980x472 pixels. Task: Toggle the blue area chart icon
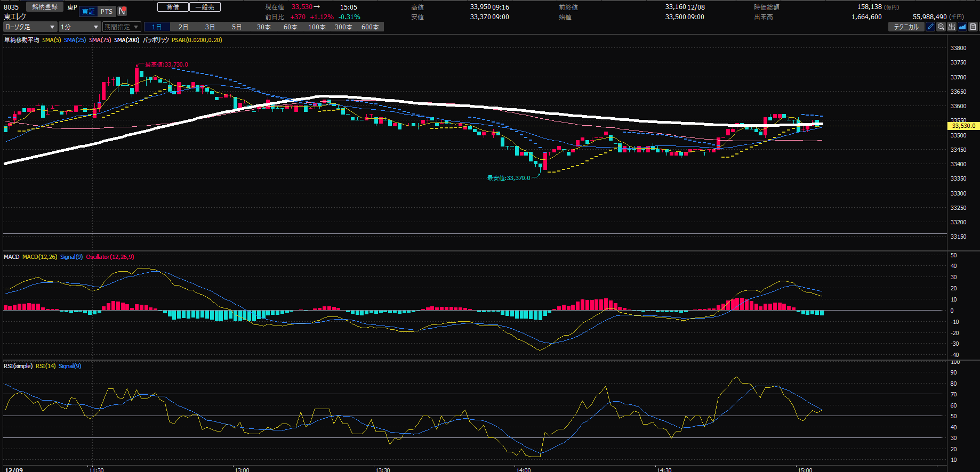962,27
